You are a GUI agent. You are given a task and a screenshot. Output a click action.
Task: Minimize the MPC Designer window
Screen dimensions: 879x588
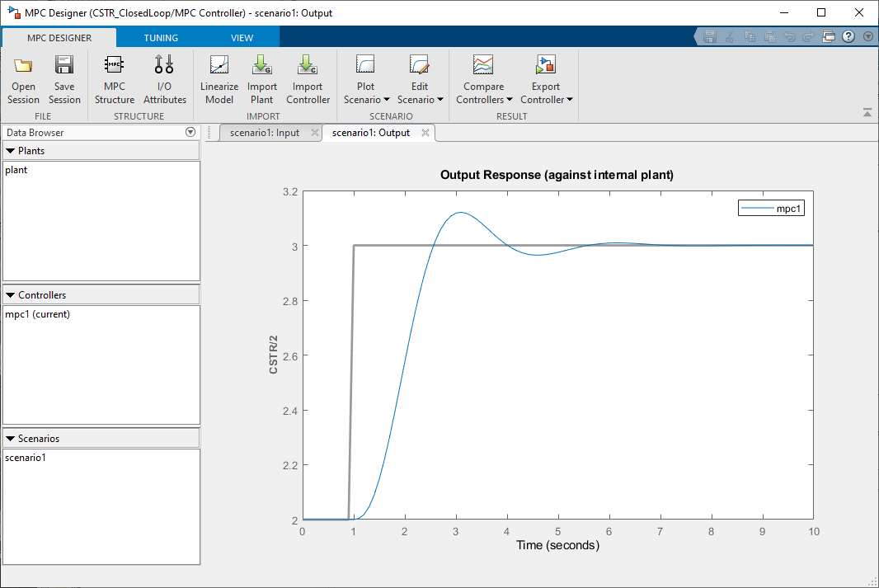coord(784,12)
